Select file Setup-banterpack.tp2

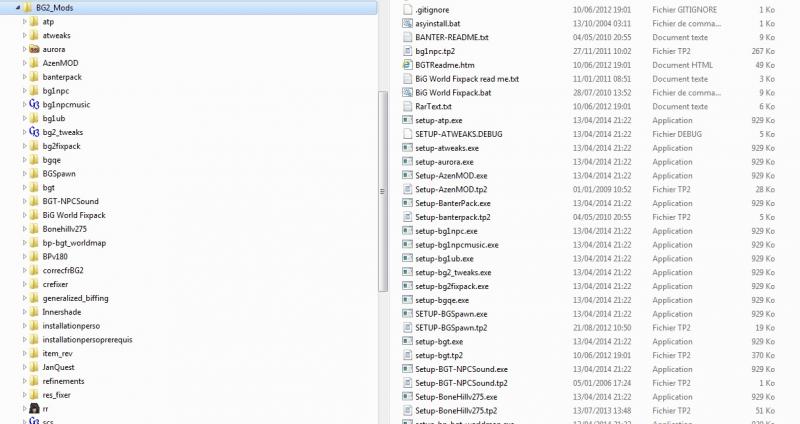[453, 217]
